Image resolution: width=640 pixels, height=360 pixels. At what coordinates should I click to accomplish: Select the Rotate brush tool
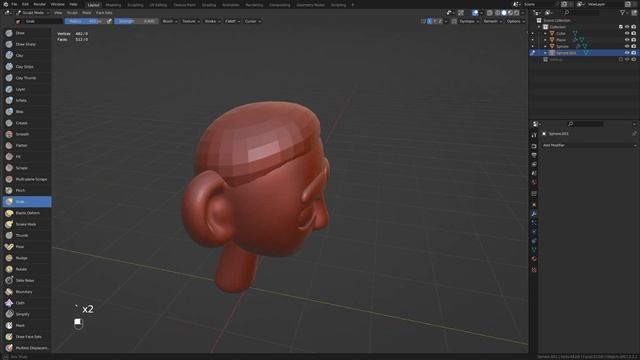27,269
